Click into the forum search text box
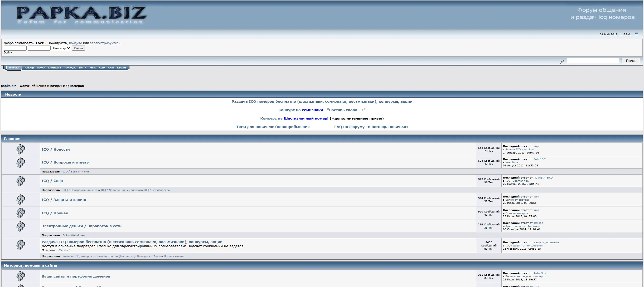The height and width of the screenshot is (287, 644). [593, 61]
